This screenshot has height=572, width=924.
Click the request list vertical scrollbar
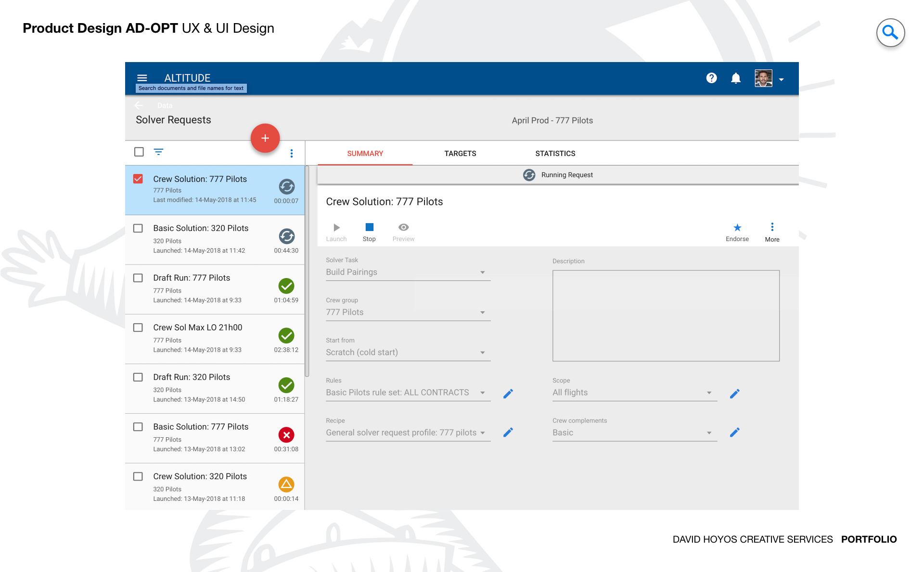coord(307,272)
